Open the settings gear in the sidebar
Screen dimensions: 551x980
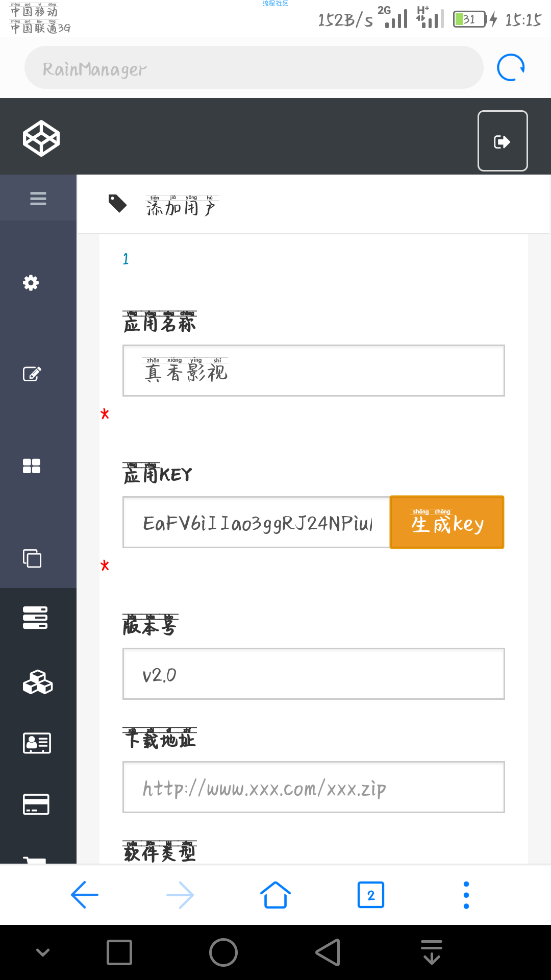pos(31,283)
